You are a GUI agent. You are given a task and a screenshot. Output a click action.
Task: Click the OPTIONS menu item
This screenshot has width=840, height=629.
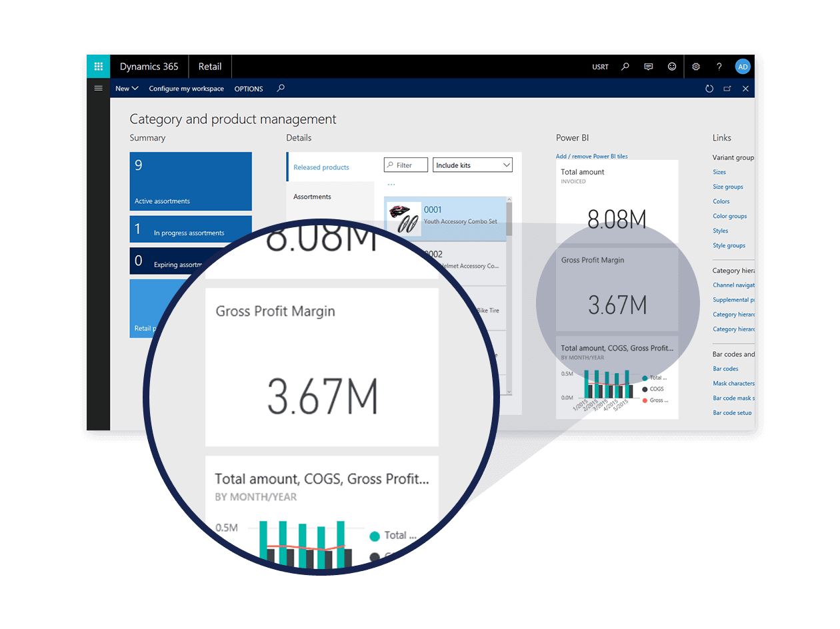click(249, 89)
